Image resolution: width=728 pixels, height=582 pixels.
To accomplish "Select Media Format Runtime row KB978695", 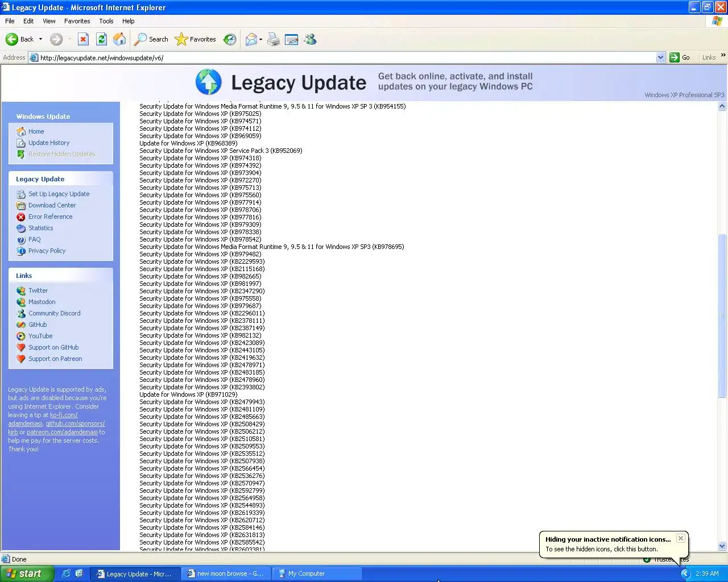I will [x=272, y=247].
